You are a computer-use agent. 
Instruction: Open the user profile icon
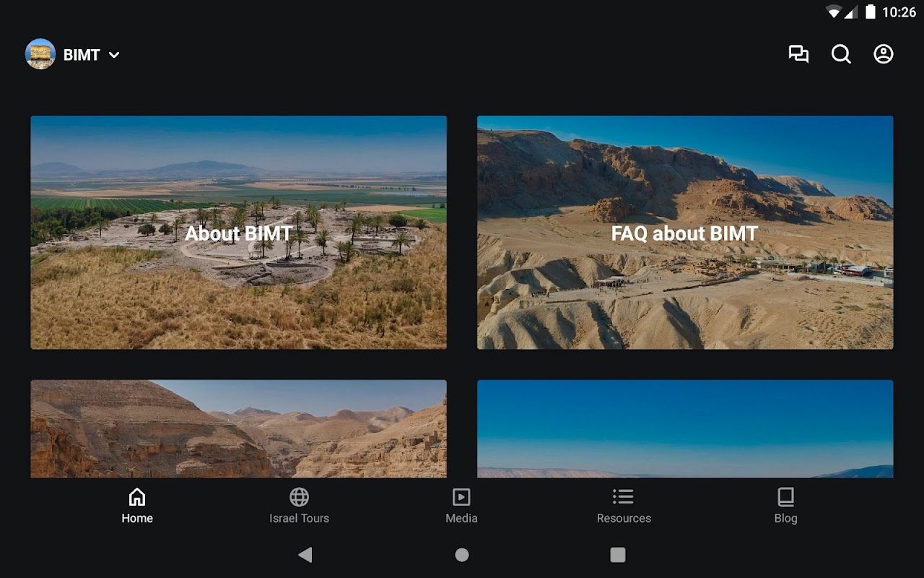(x=884, y=54)
